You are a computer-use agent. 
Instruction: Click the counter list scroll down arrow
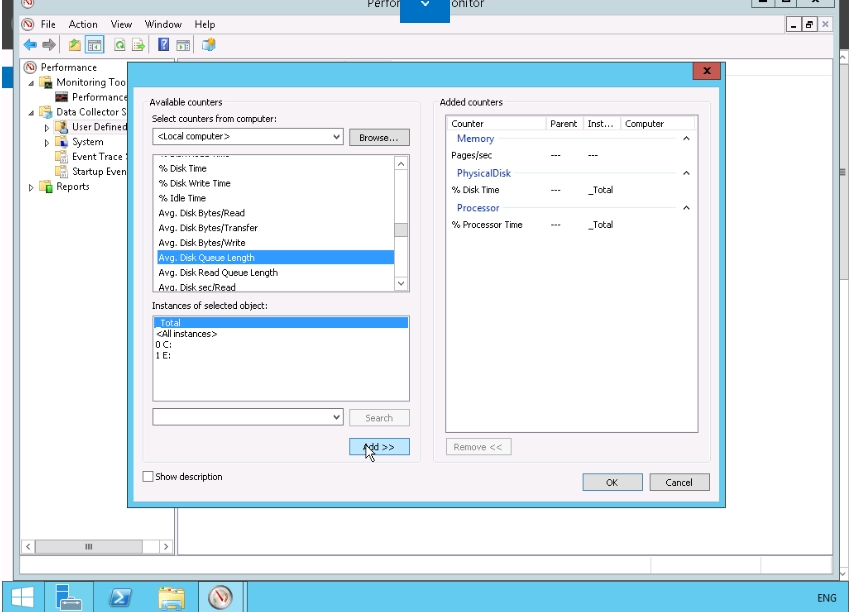[401, 283]
